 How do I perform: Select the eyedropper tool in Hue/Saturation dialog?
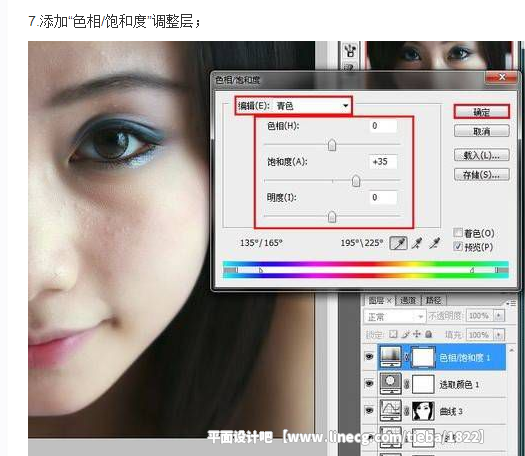point(398,243)
